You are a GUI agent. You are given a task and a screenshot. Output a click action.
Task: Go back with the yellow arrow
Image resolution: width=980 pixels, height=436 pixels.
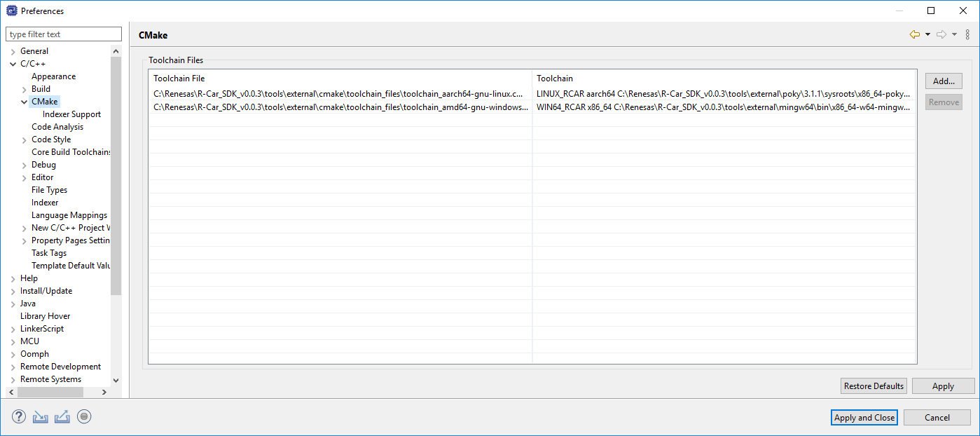pos(914,34)
